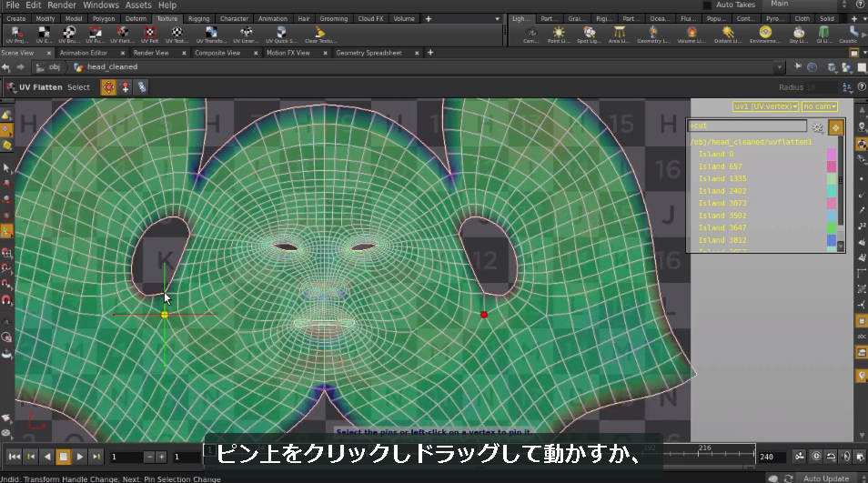Select Island 1335 in the list
Viewport: 868px width, 483px height.
coord(722,178)
